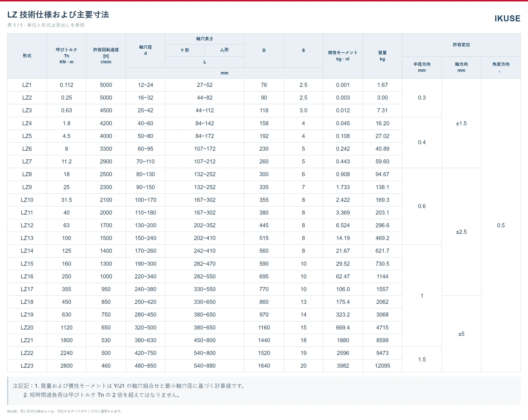This screenshot has width=528, height=420.
Task: Click the 慣性モーメント column header
Action: (x=343, y=56)
